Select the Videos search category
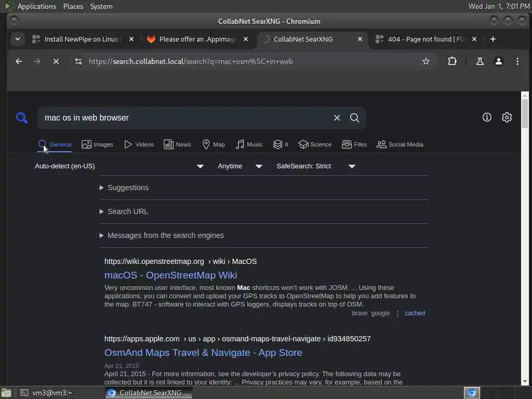The width and height of the screenshot is (532, 399). pyautogui.click(x=139, y=144)
